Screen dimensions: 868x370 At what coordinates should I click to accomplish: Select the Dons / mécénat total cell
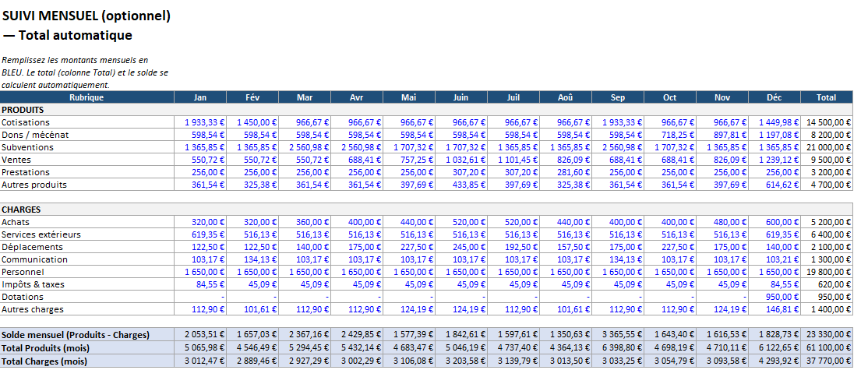(826, 135)
